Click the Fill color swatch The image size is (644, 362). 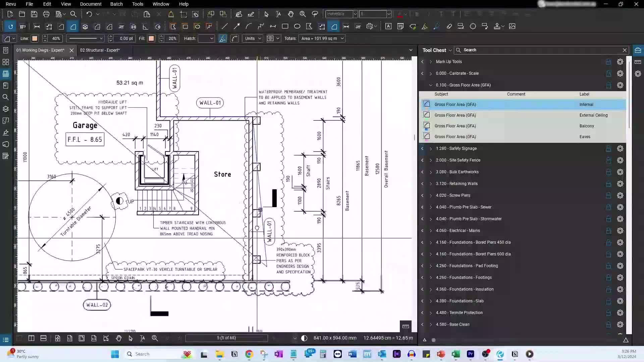[151, 39]
